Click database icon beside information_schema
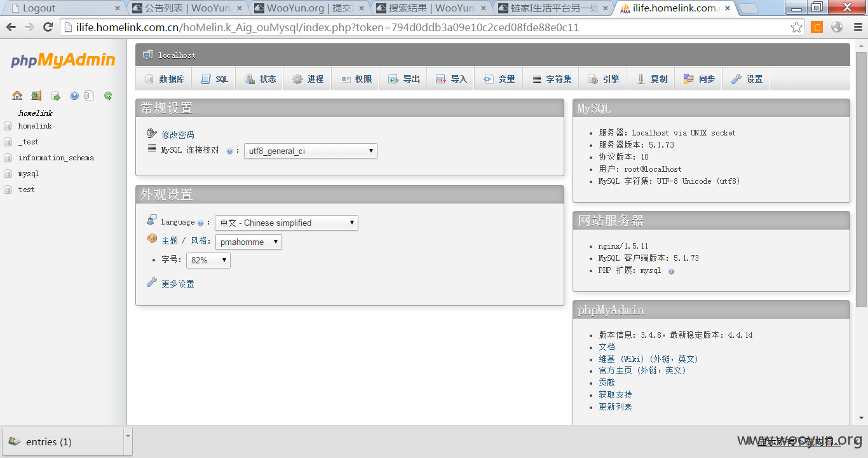Screen dimensions: 868x458 [8, 158]
